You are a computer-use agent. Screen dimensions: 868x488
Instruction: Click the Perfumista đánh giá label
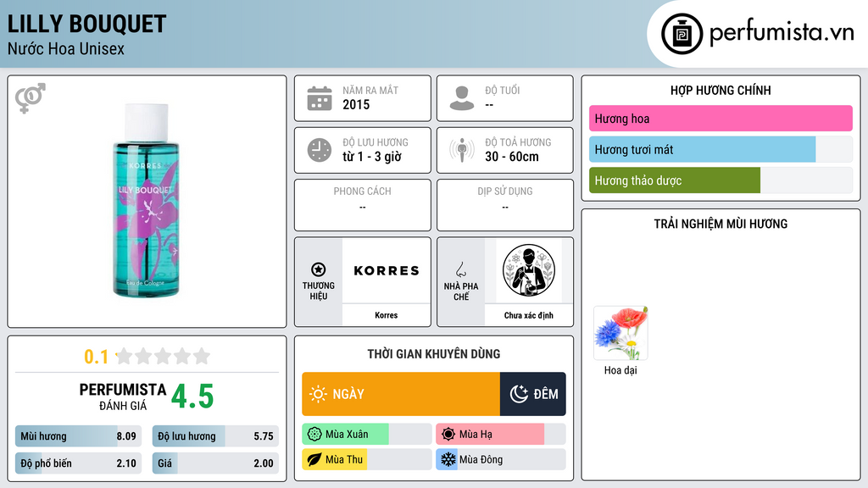pos(123,396)
